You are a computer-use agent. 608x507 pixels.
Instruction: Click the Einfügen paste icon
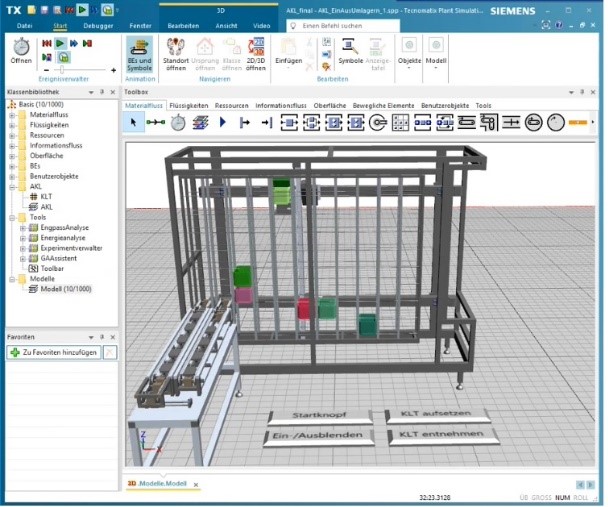(x=288, y=53)
